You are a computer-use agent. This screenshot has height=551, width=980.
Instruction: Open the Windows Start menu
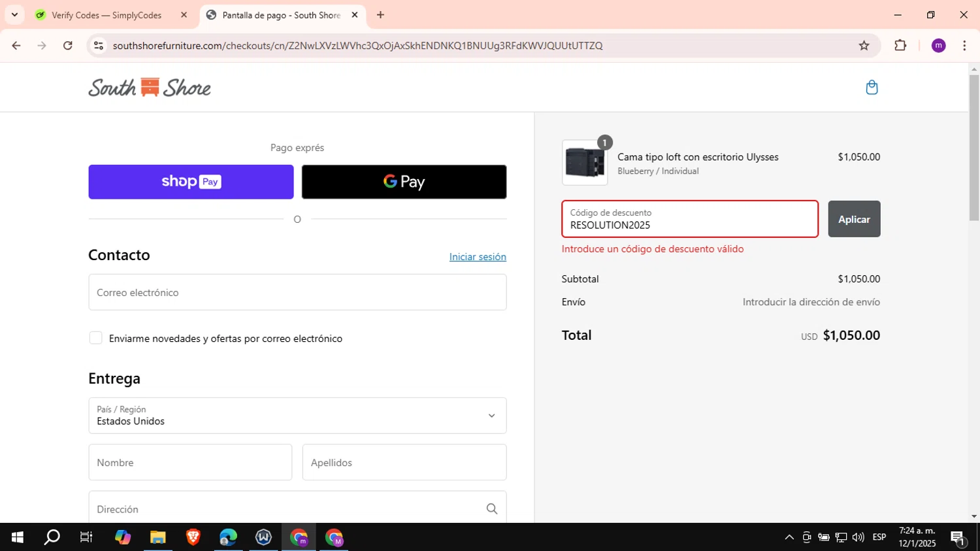[x=18, y=537]
